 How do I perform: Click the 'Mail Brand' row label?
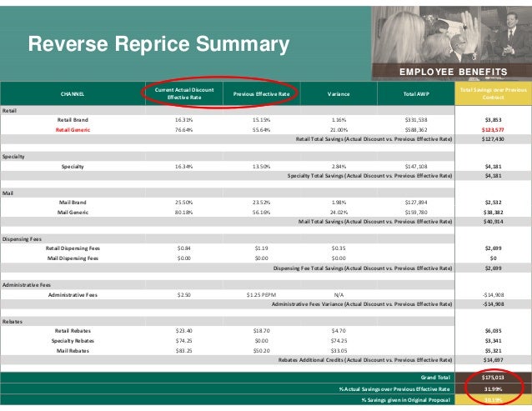[73, 203]
